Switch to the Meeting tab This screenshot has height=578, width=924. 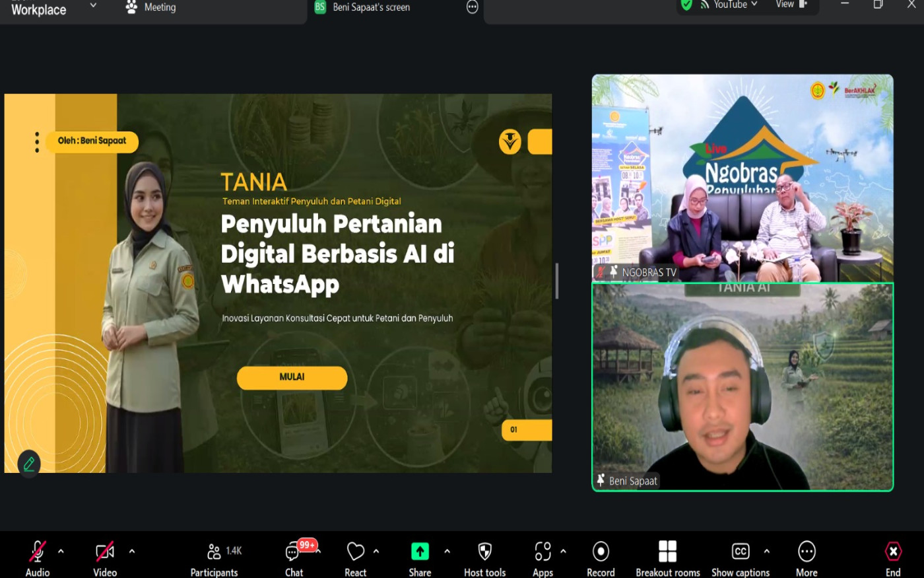click(x=152, y=8)
